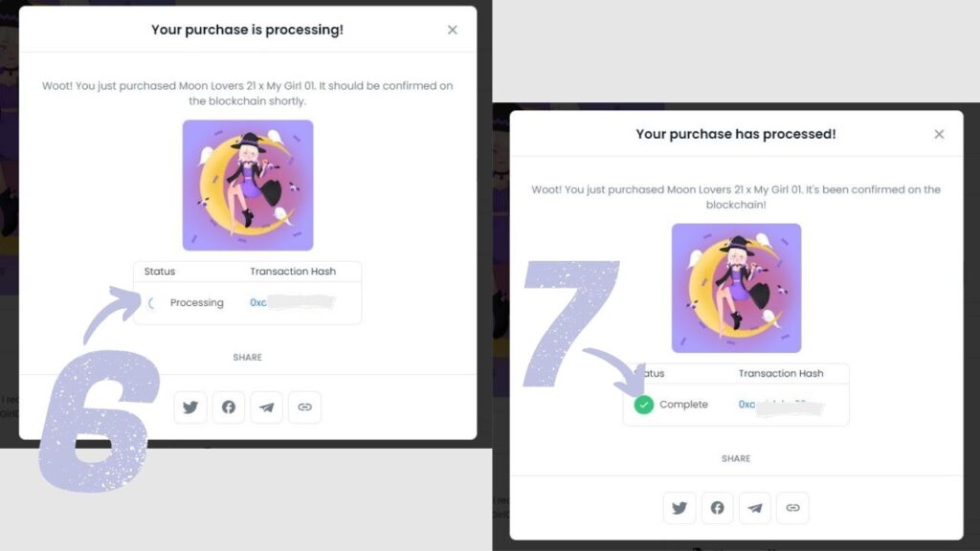Share on Twitter in processed dialog

coord(679,508)
